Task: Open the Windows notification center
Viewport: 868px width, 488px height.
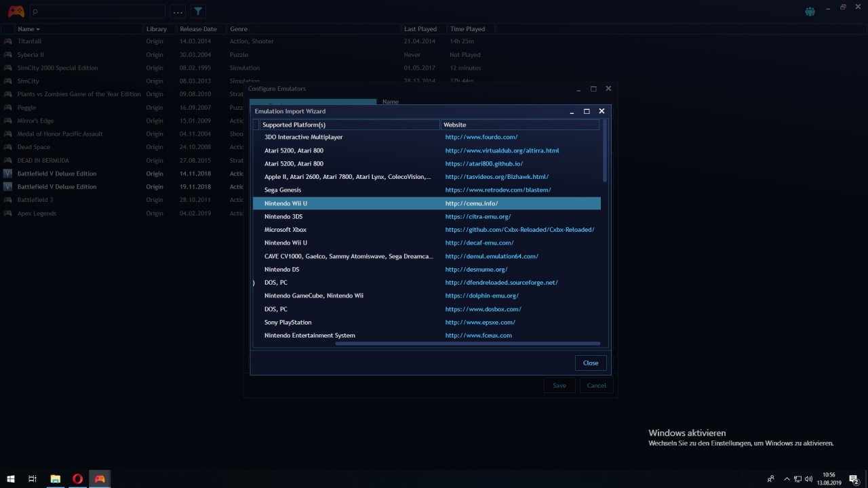Action: coord(854,479)
